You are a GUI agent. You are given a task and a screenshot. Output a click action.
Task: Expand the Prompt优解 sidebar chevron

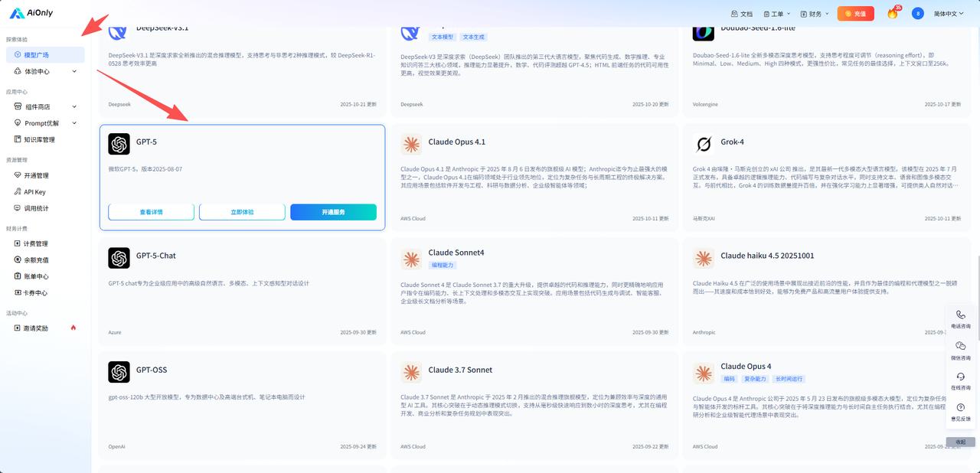74,123
